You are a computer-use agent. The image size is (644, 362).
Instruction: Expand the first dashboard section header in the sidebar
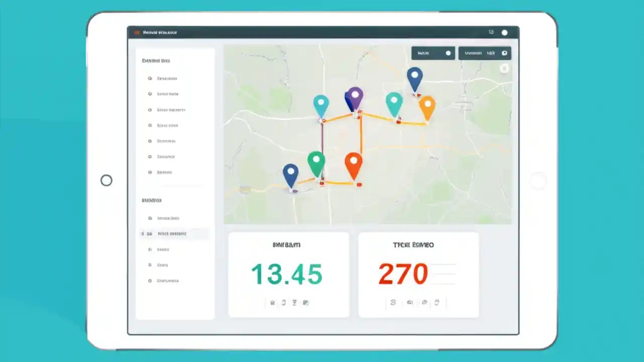click(156, 60)
